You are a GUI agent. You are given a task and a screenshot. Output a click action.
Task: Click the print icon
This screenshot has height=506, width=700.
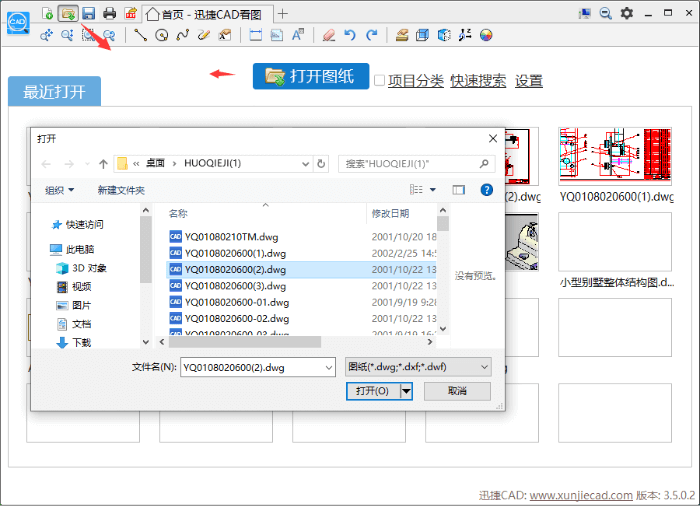[109, 14]
